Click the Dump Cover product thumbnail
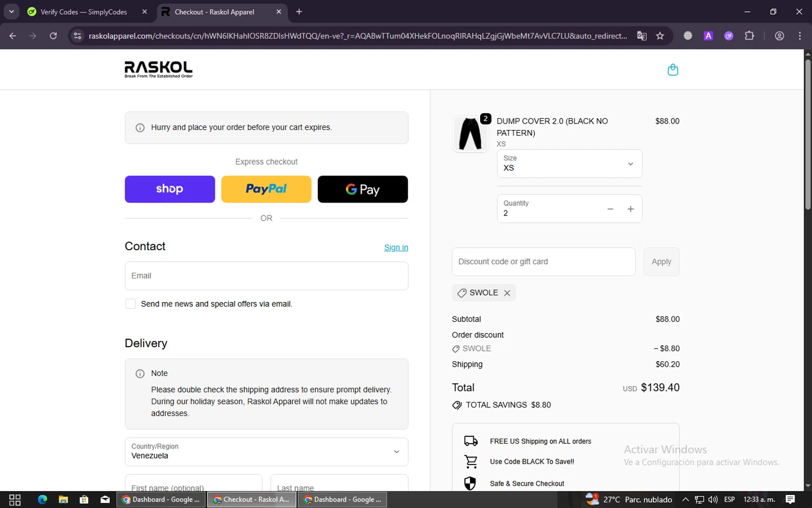Image resolution: width=812 pixels, height=508 pixels. (x=470, y=134)
